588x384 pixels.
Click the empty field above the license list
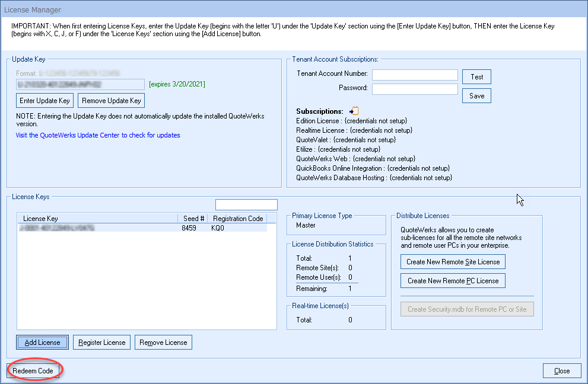coord(246,204)
